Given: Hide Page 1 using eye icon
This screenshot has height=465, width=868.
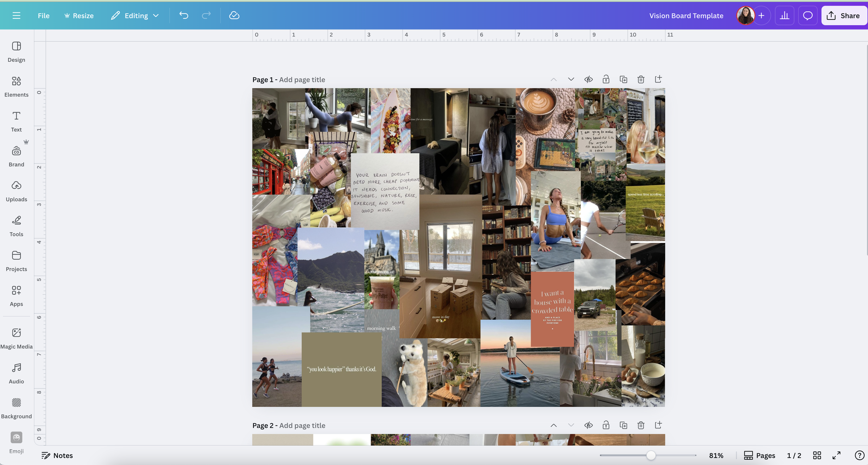Looking at the screenshot, I should (x=588, y=79).
